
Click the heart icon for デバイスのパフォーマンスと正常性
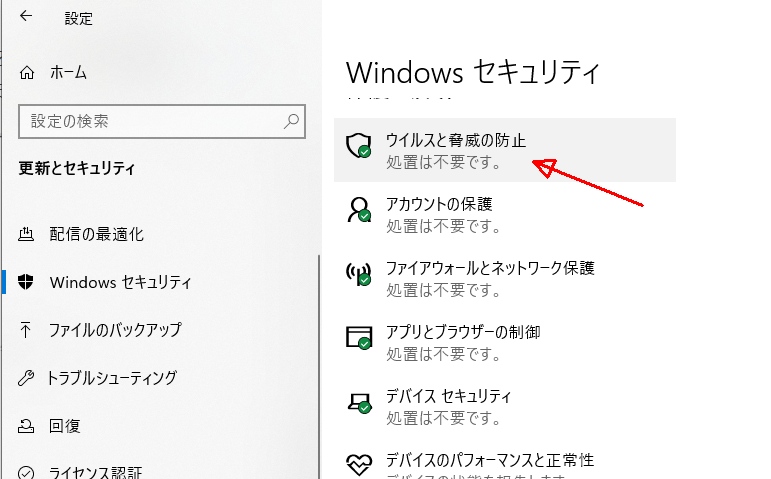358,464
